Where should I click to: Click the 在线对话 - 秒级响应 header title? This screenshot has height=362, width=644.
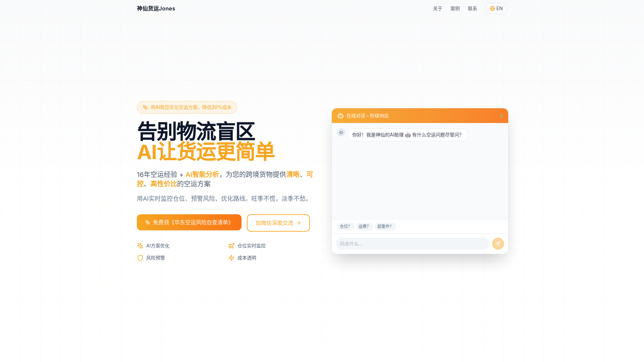[x=368, y=116]
